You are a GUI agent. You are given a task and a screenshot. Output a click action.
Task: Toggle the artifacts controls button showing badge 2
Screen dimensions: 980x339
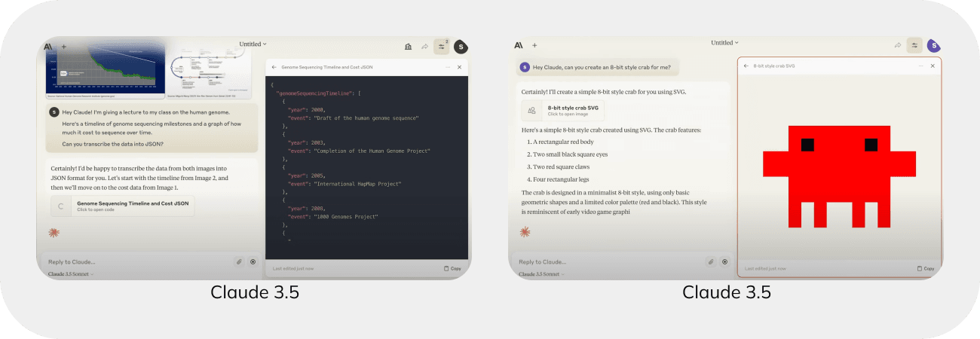click(442, 46)
